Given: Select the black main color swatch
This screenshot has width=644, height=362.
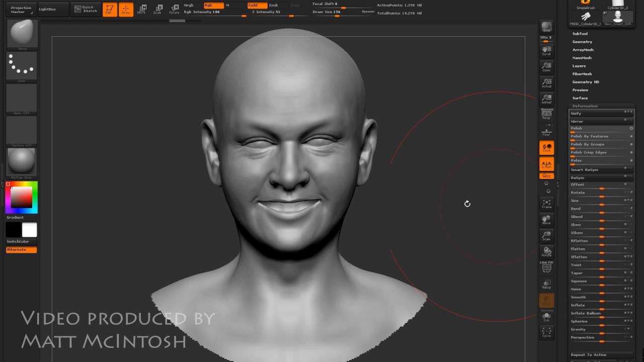Looking at the screenshot, I should coord(14,230).
